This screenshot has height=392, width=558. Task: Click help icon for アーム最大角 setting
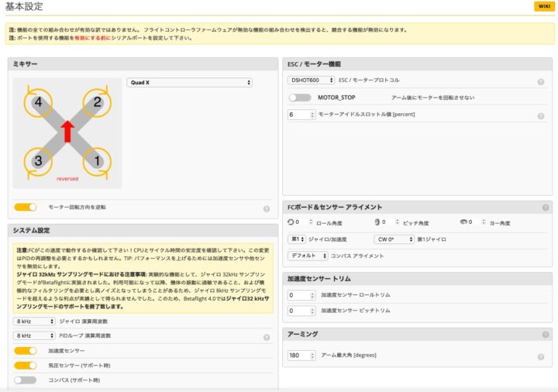540,356
